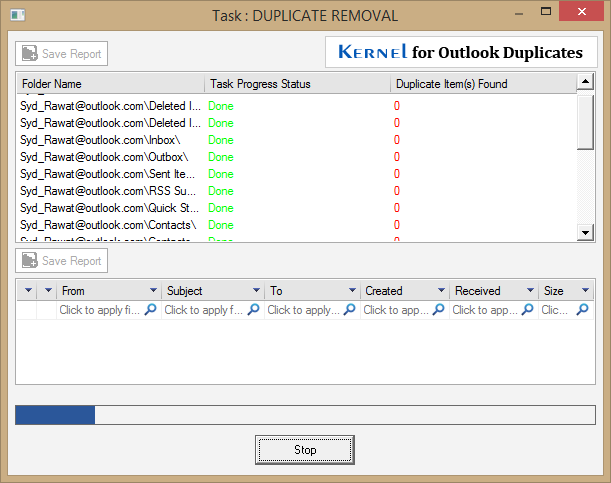The width and height of the screenshot is (611, 483).
Task: Select the Syd_Rawat Inbox folder row
Action: (297, 140)
